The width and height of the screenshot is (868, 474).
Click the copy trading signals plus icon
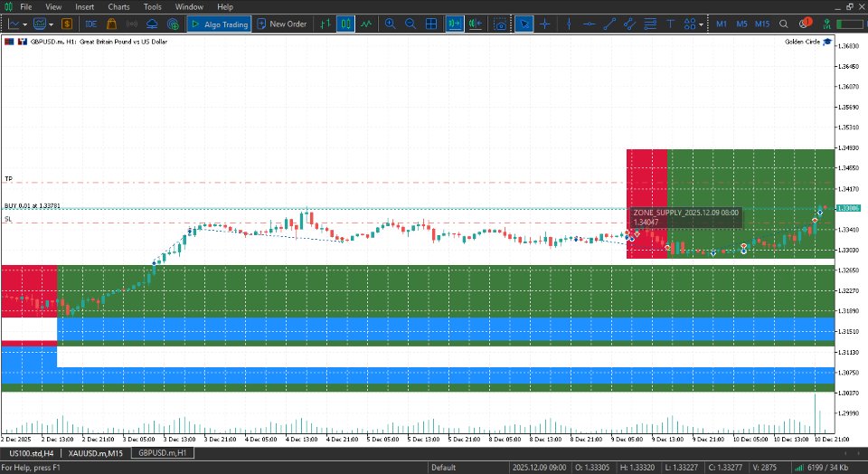pyautogui.click(x=173, y=24)
